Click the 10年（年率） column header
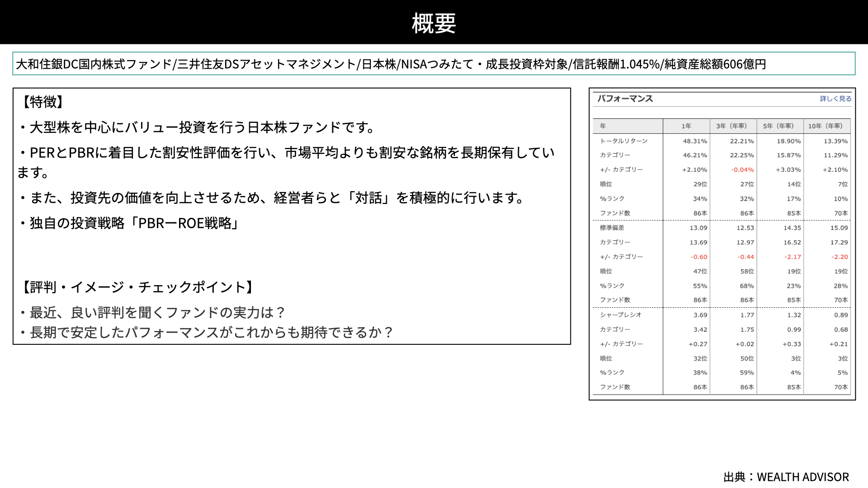Viewport: 868px width, 488px height. [x=827, y=126]
